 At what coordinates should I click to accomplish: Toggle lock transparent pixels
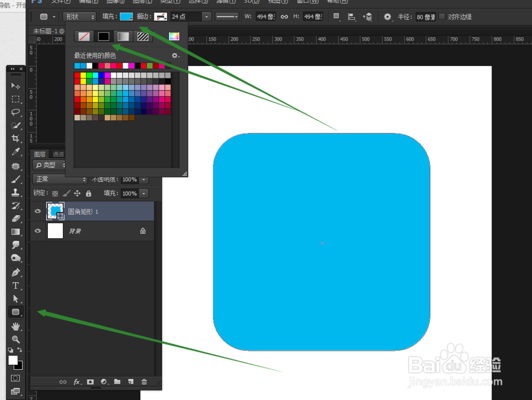tap(55, 193)
